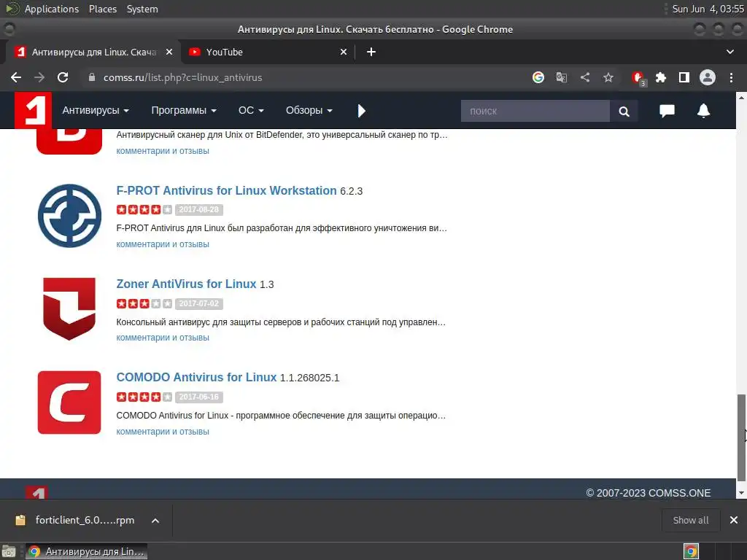This screenshot has height=560, width=747.
Task: Open Zoner комментарии и отзывы link
Action: pyautogui.click(x=163, y=338)
